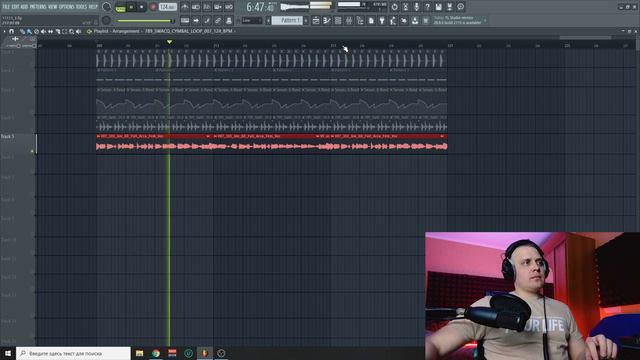Click the green song position slider
The width and height of the screenshot is (640, 360).
144,20
